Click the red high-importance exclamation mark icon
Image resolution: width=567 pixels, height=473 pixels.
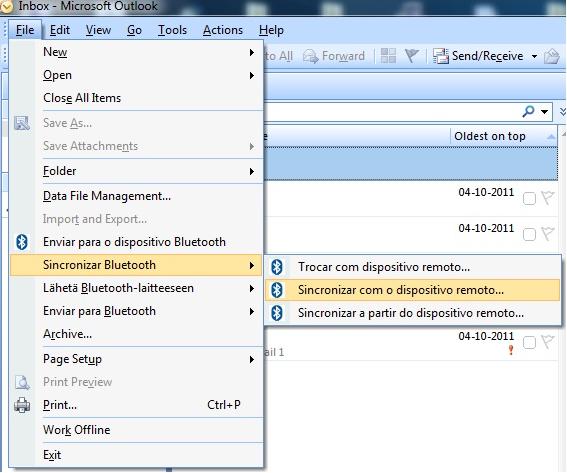(x=511, y=350)
